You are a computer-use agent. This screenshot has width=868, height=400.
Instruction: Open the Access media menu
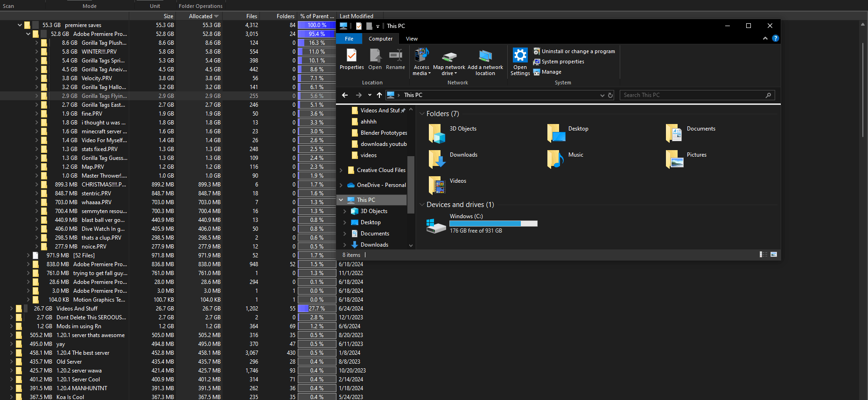pos(421,62)
